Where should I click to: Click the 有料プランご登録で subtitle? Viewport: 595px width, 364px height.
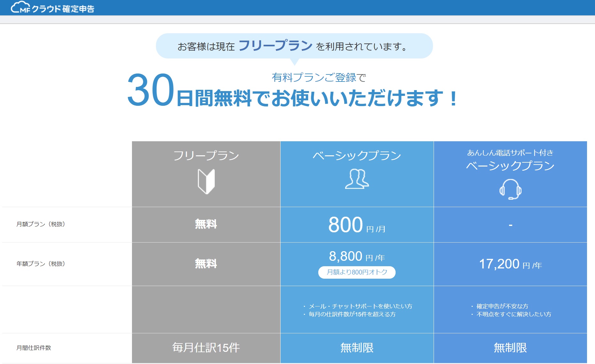click(x=319, y=77)
